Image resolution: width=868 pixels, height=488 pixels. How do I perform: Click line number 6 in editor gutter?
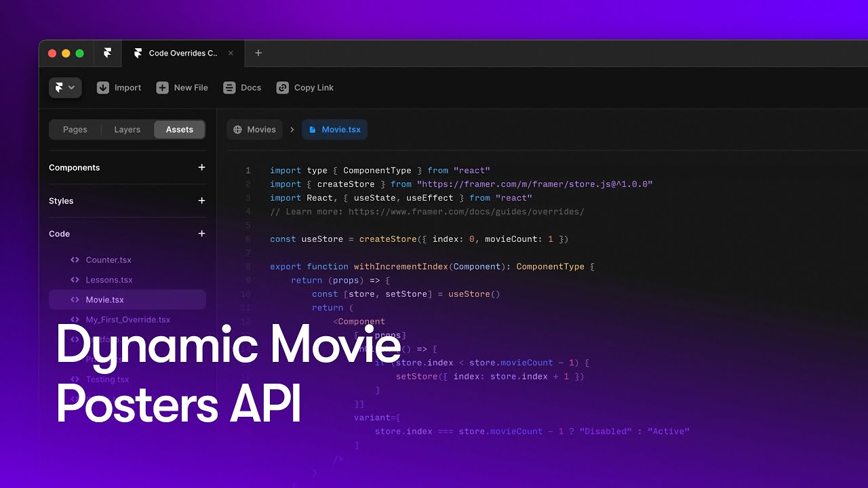pyautogui.click(x=248, y=239)
